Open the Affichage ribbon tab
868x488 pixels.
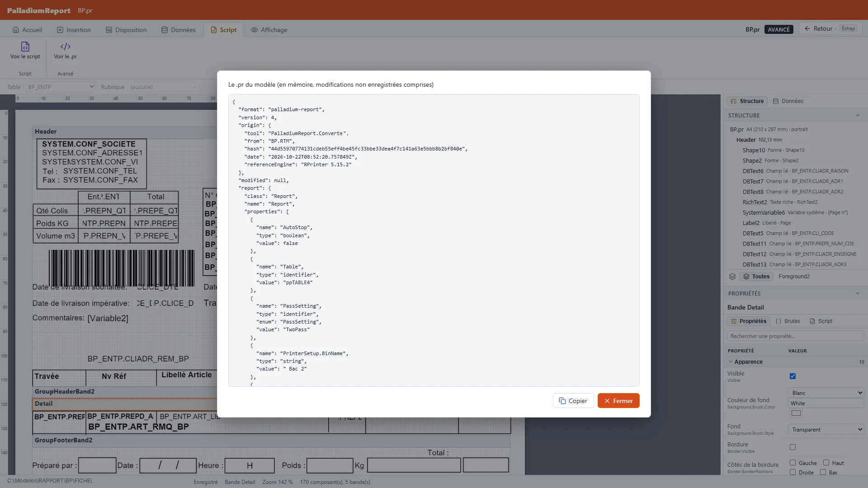(x=269, y=30)
